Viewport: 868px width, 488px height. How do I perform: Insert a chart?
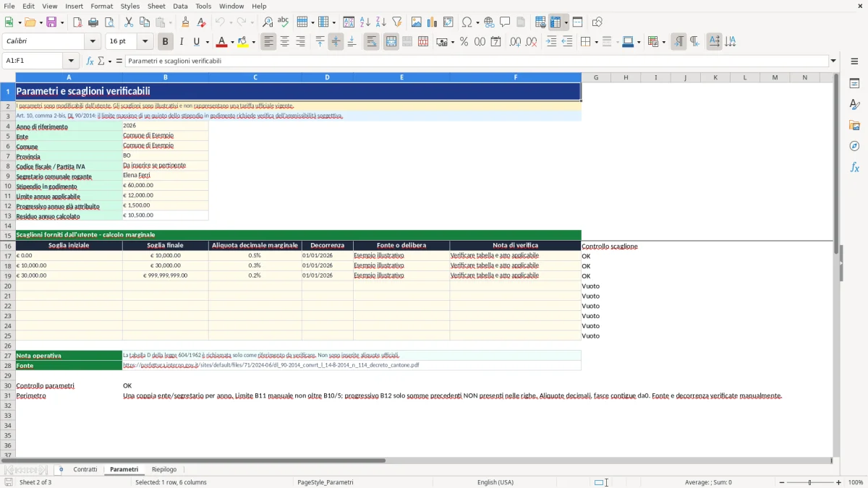(432, 22)
